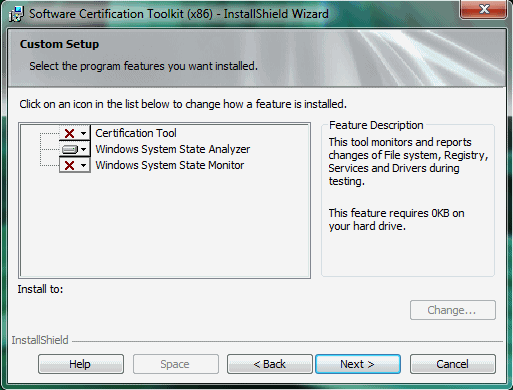The image size is (513, 390).
Task: Click the red X icon beside Certification Tool
Action: point(69,133)
